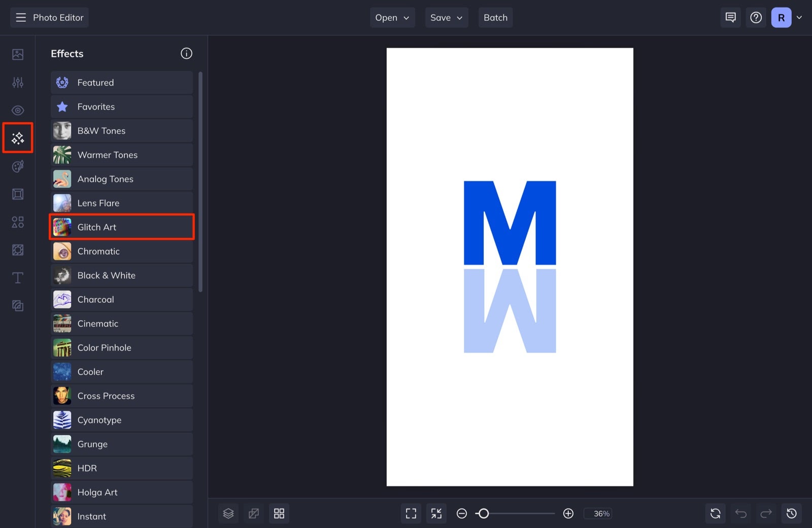Click the Batch button in the top bar
This screenshot has width=812, height=528.
click(495, 17)
